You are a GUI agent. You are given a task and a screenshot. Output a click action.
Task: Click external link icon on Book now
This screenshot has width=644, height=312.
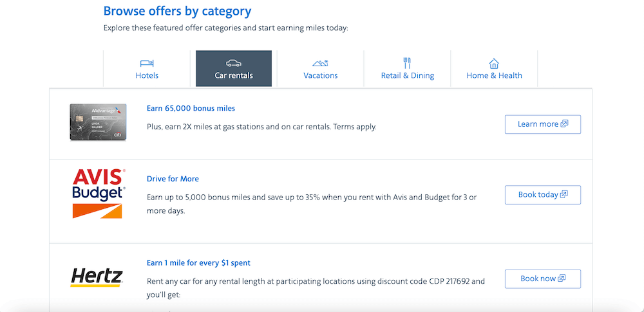(562, 279)
